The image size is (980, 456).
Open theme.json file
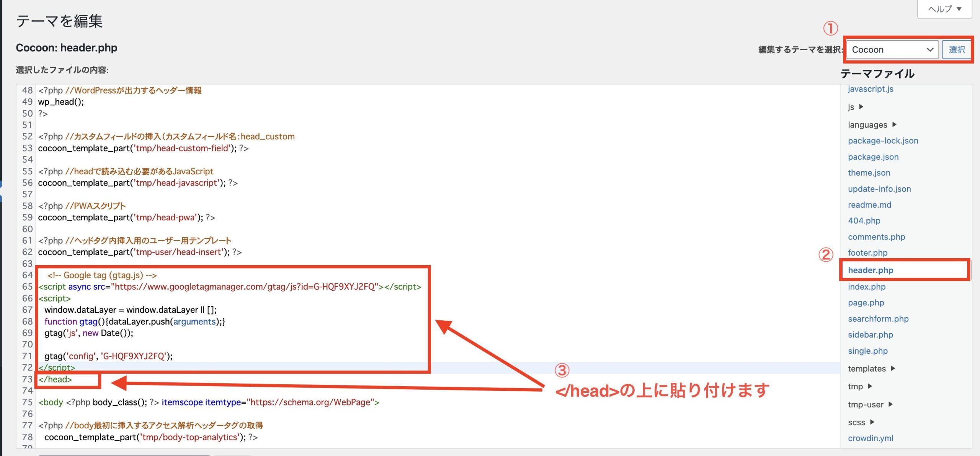coord(869,173)
